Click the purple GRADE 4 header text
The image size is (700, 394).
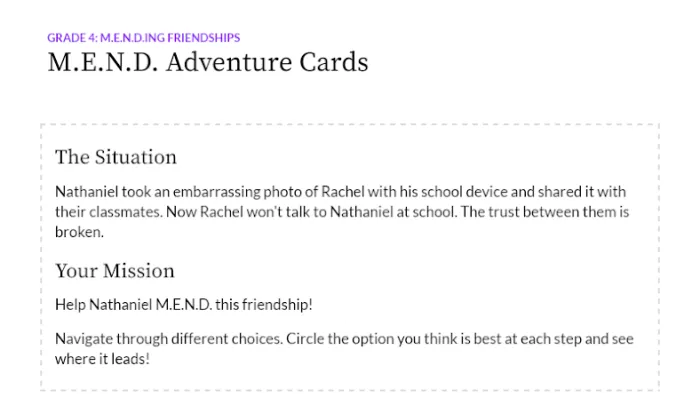pyautogui.click(x=144, y=38)
